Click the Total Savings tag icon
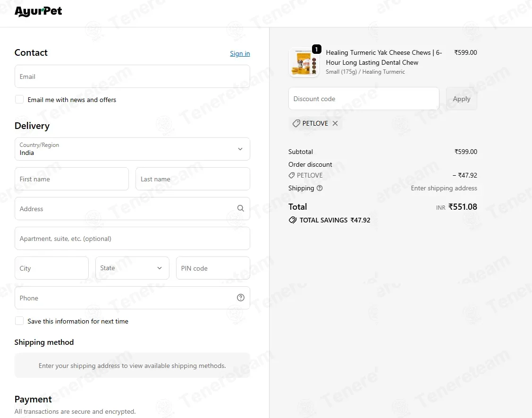This screenshot has height=418, width=532. 293,220
